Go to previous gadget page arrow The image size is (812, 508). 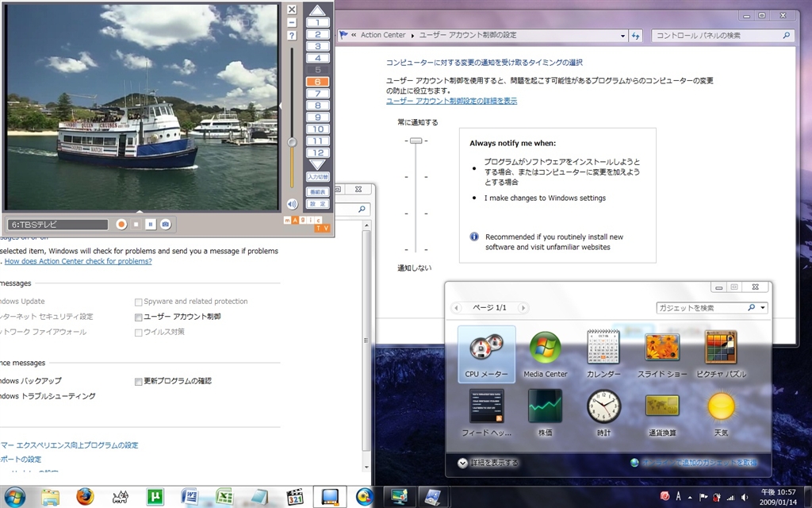point(456,308)
